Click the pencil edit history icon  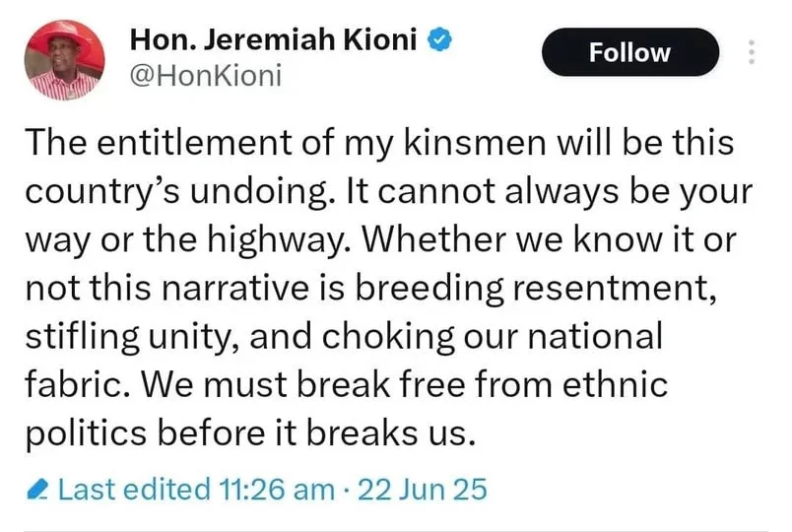coord(37,490)
